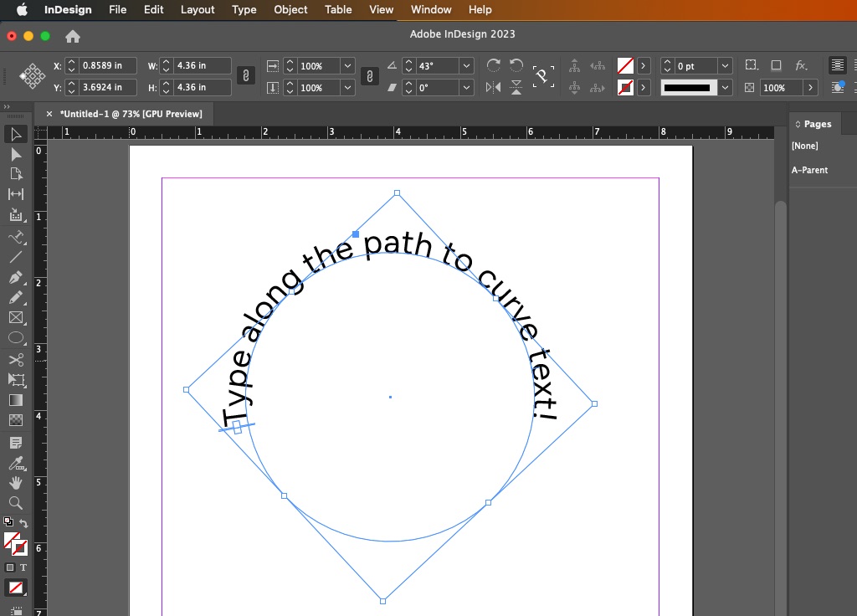Open the Object menu

[290, 10]
